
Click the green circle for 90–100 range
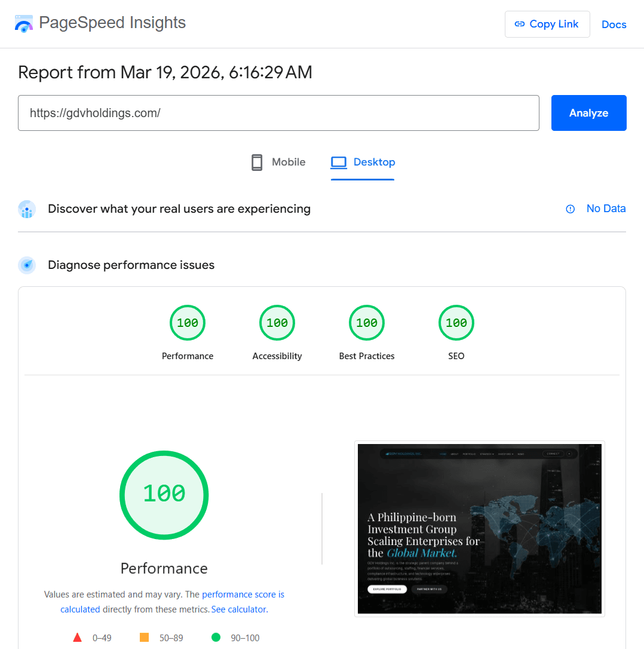click(x=216, y=637)
